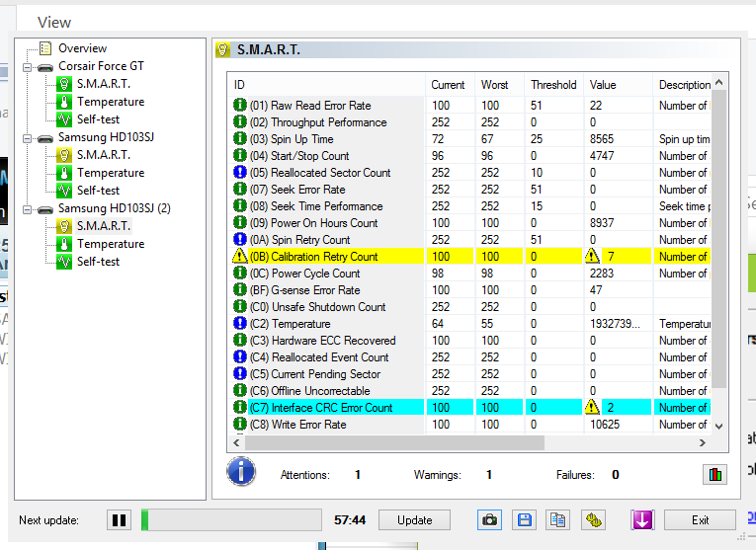Collapse the Corsair Force GT node
Viewport: 756px width, 550px height.
pyautogui.click(x=27, y=67)
